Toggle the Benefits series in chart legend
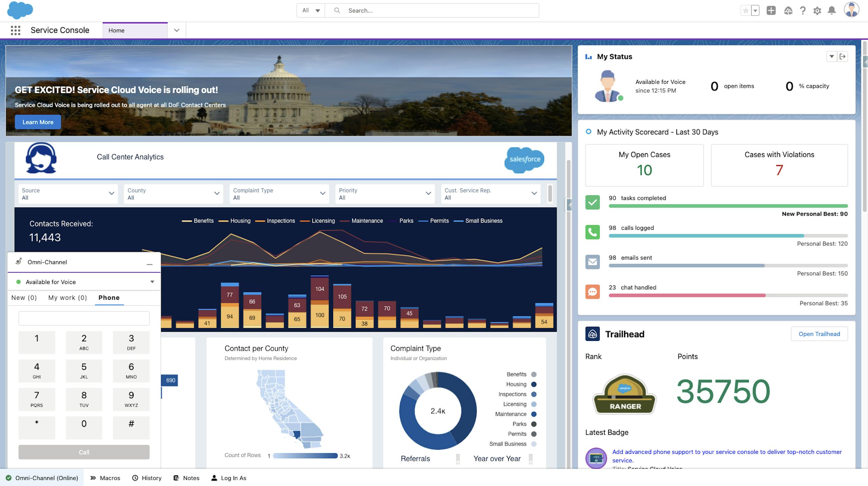The image size is (868, 486). [x=204, y=221]
